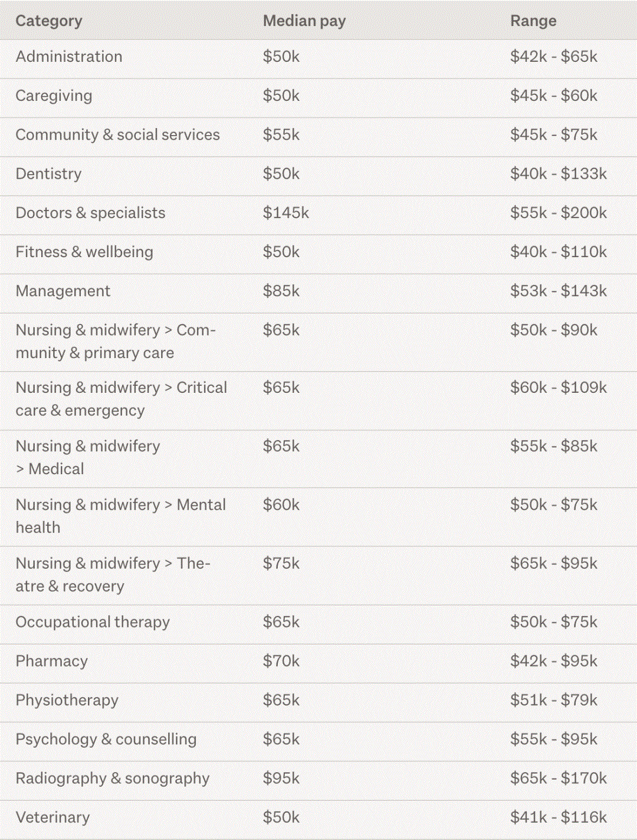The height and width of the screenshot is (840, 637).
Task: Select the $60k - $109k range cell
Action: coord(558,388)
